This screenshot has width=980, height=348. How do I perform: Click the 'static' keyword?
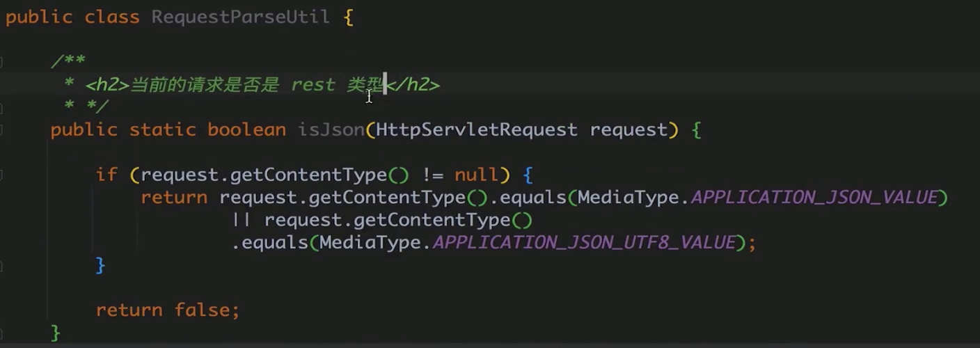163,129
